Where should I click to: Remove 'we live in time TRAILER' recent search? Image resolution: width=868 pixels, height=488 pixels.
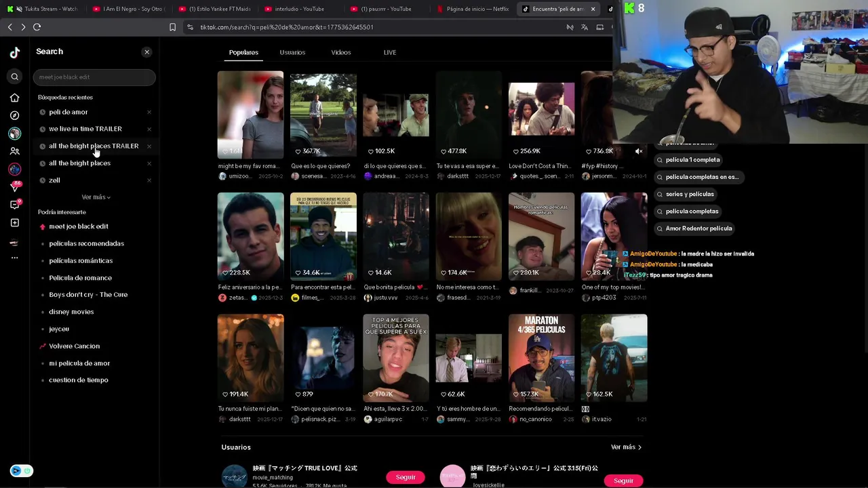149,129
